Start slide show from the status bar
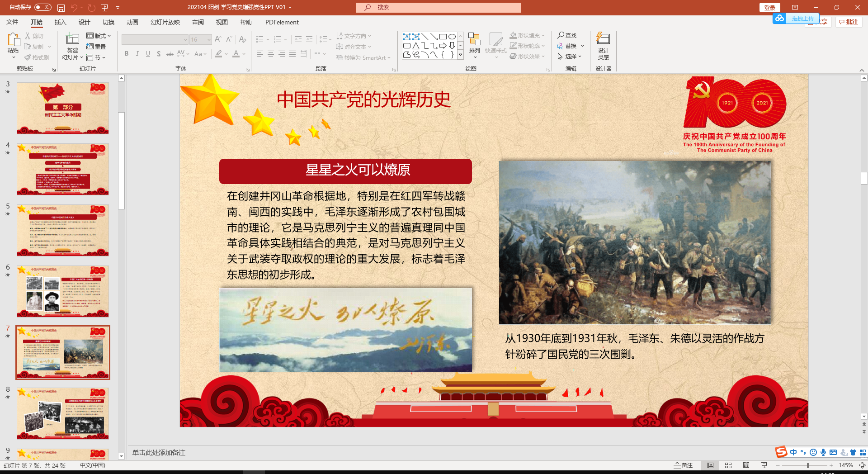Viewport: 868px width, 474px height. click(x=764, y=465)
